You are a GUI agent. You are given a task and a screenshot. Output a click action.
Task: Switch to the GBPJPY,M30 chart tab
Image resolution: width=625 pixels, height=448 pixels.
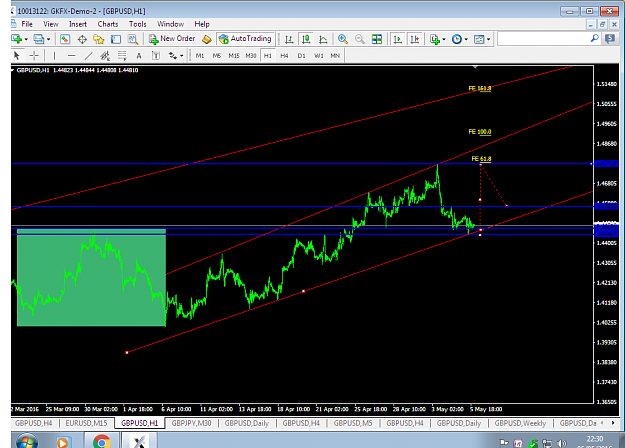[x=191, y=423]
